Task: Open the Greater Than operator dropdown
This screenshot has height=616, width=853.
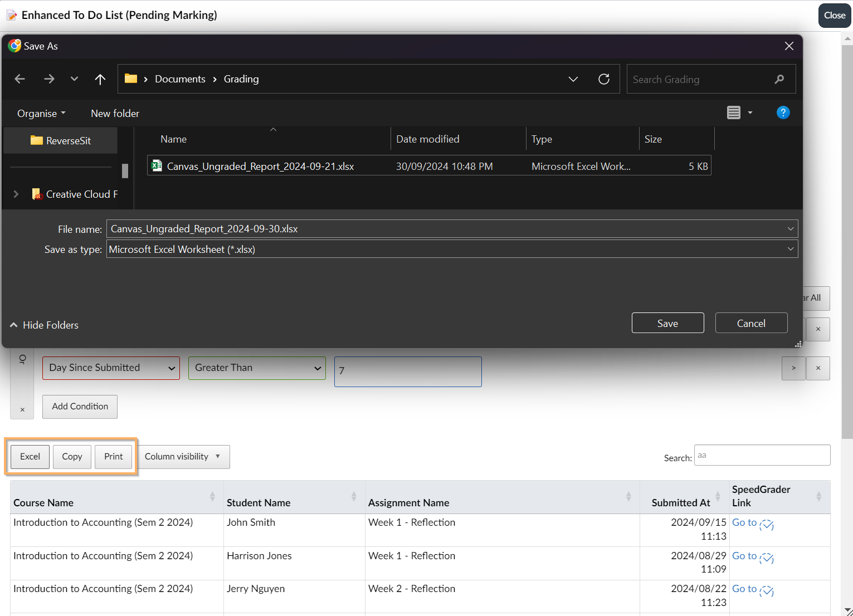Action: 257,368
